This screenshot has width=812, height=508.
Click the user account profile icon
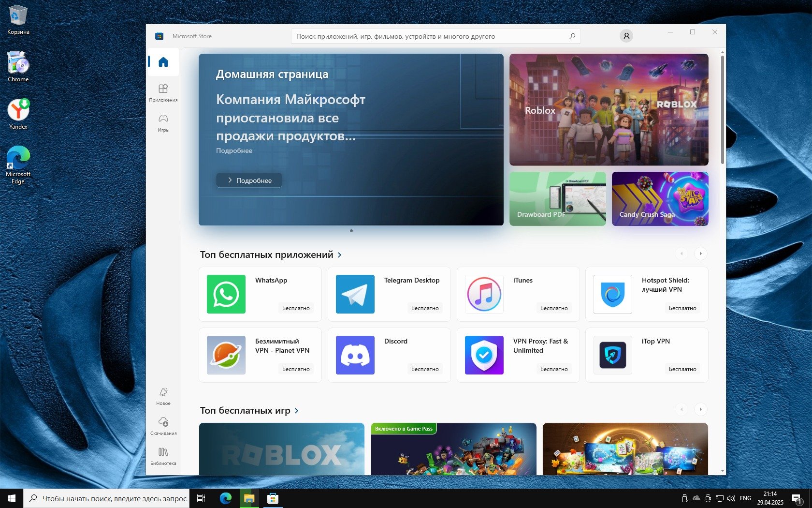tap(626, 36)
